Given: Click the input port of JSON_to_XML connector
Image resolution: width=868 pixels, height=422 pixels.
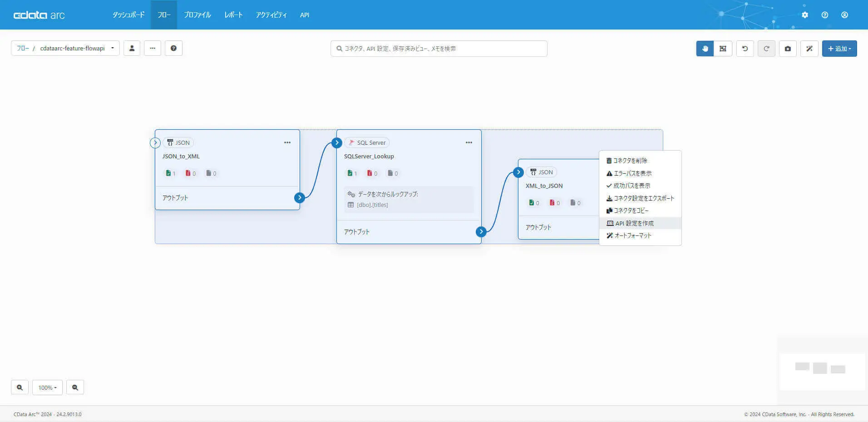Looking at the screenshot, I should coord(155,142).
